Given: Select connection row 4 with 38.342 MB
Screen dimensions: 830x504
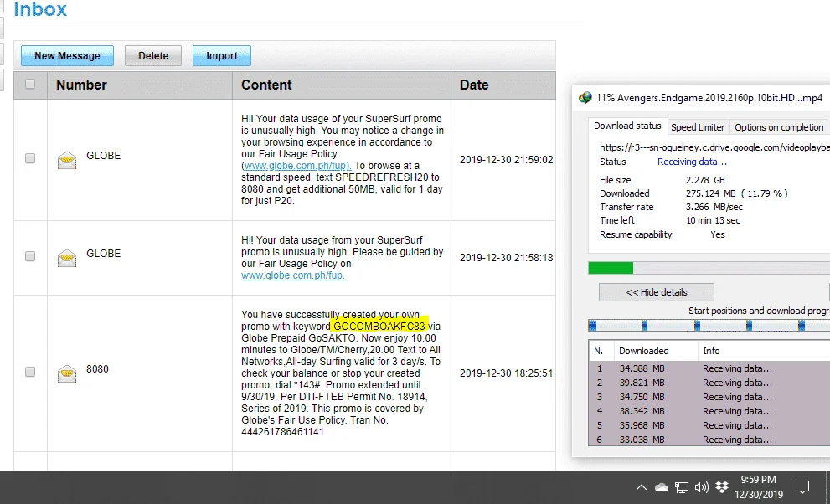Looking at the screenshot, I should click(709, 411).
